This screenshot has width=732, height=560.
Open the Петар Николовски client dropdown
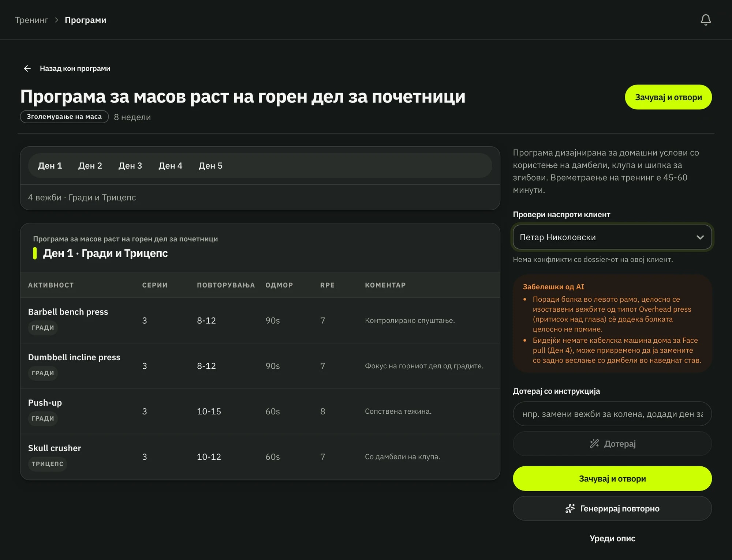coord(612,237)
